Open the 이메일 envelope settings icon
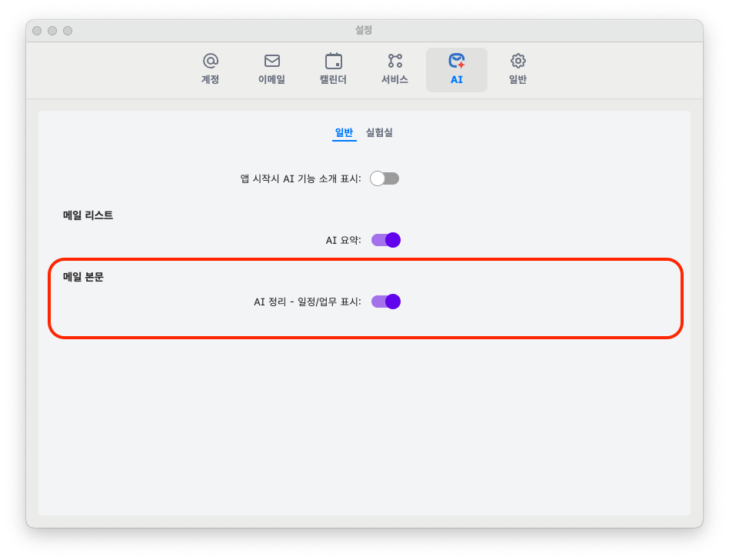 point(271,68)
